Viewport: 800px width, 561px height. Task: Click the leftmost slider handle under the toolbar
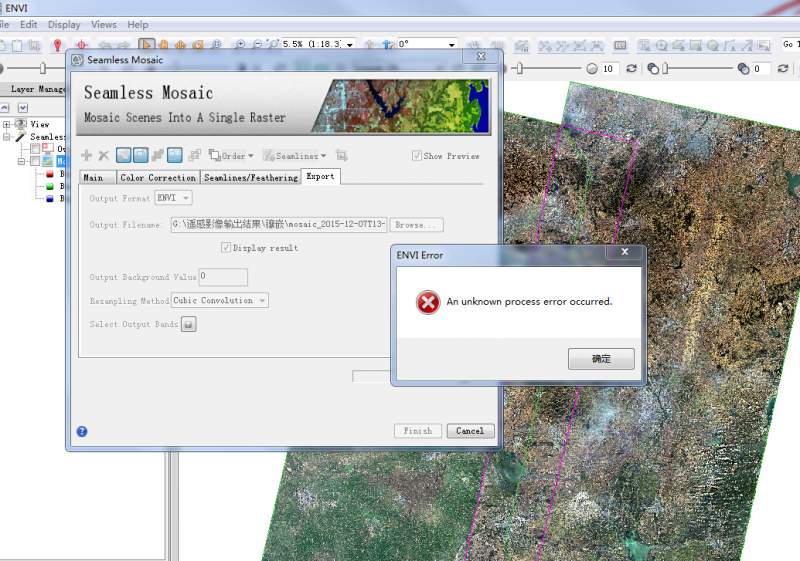[43, 68]
